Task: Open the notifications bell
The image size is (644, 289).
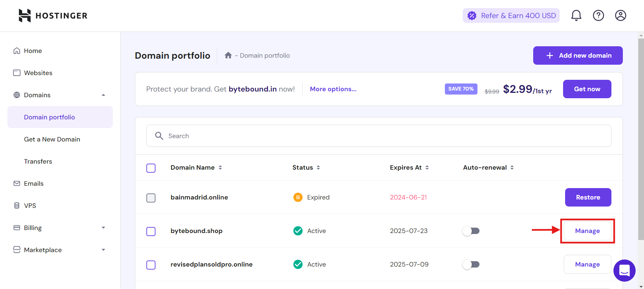Action: pyautogui.click(x=576, y=15)
